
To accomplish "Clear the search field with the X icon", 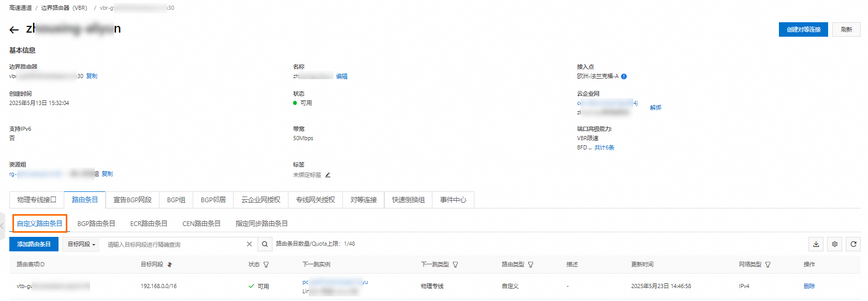I will pyautogui.click(x=249, y=244).
